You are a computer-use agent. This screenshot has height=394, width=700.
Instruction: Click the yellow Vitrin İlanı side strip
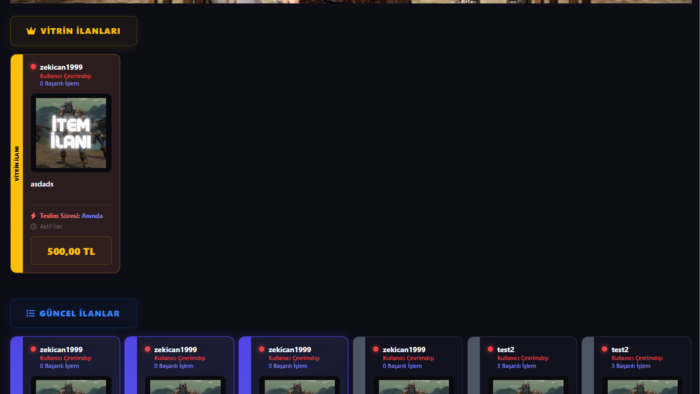[x=17, y=163]
